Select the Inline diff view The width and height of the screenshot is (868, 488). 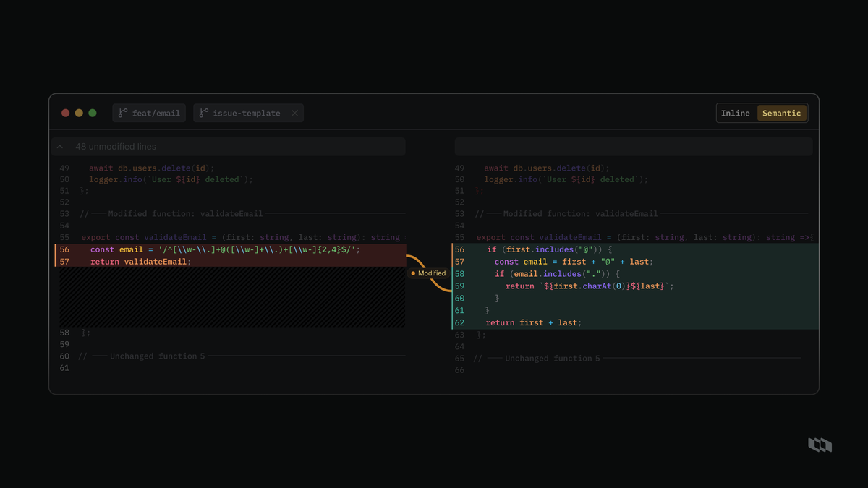(736, 114)
